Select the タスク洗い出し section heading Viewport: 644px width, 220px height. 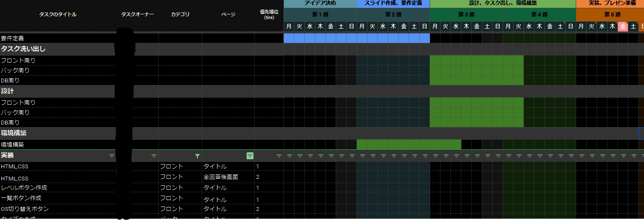[23, 49]
